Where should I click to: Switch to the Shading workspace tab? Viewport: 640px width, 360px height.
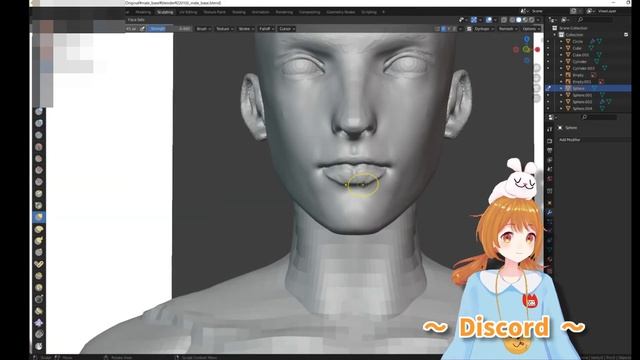click(239, 12)
